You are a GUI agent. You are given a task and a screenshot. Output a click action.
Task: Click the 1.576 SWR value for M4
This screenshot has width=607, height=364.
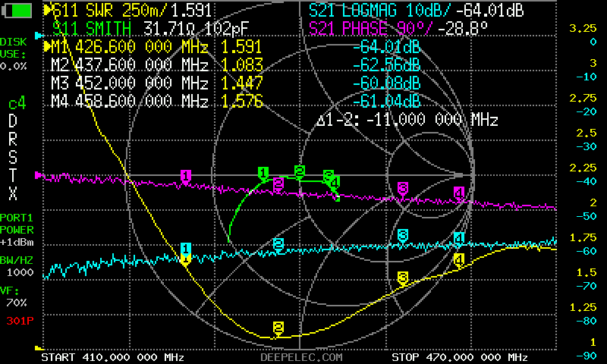pos(242,101)
